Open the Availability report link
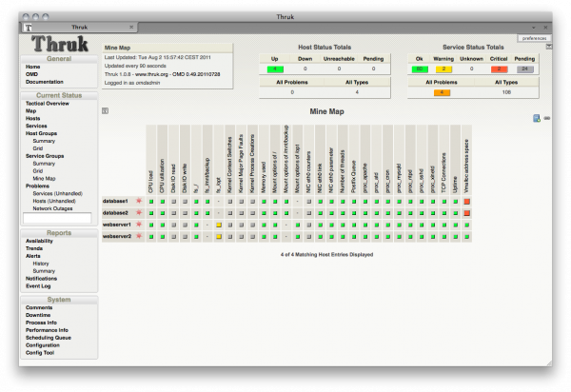 click(x=39, y=242)
